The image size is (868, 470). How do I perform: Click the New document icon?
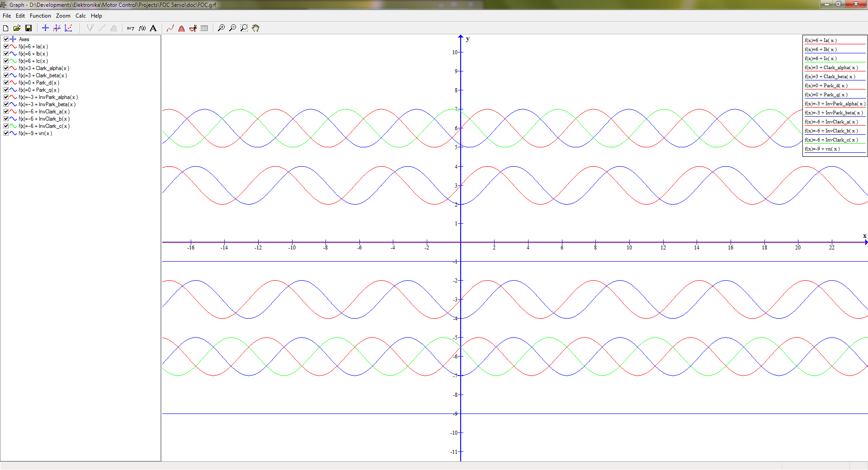(x=6, y=28)
